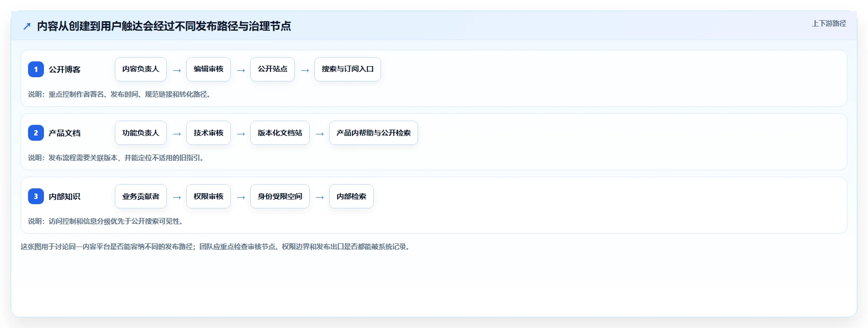Click the footer sentence starting 这张图用于讨论
Image resolution: width=868 pixels, height=328 pixels.
pyautogui.click(x=216, y=247)
